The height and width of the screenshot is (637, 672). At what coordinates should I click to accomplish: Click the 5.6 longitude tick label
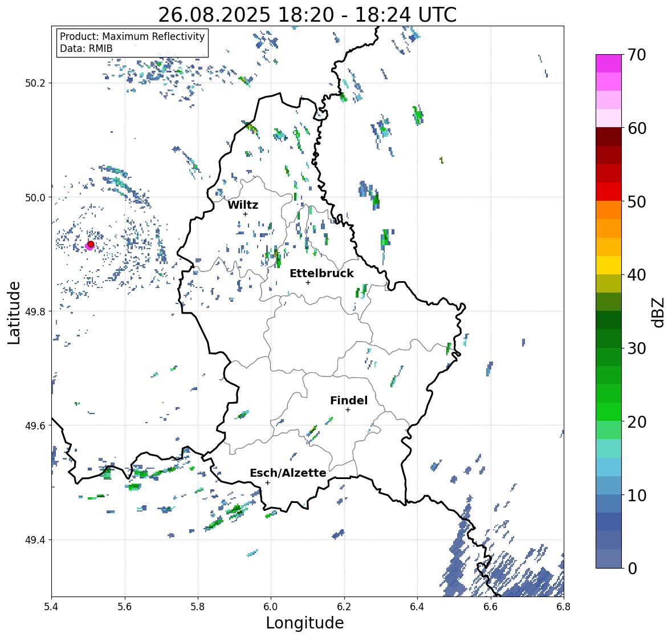(x=125, y=606)
